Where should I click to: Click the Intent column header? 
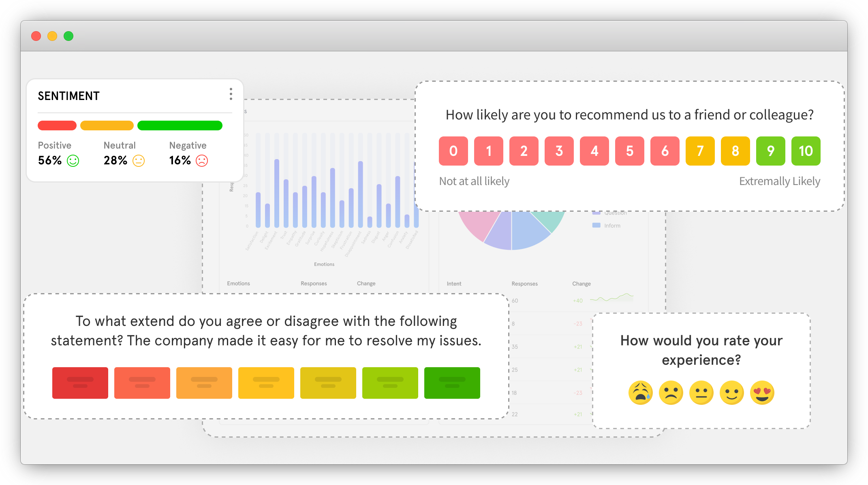click(x=454, y=284)
